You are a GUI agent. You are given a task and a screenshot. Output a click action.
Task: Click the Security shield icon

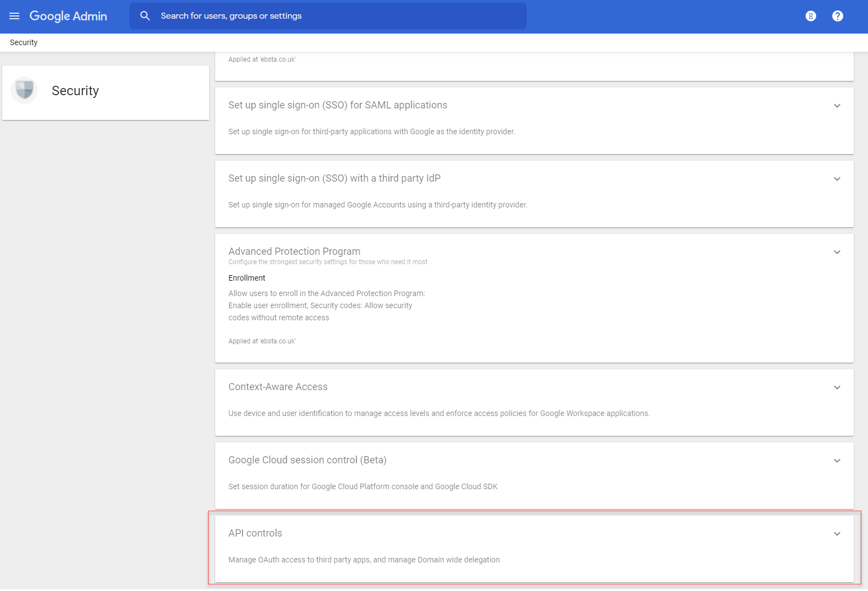(24, 90)
